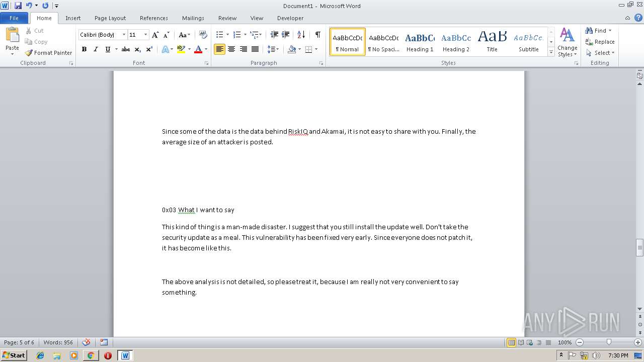Apply superscript formatting
Viewport: 644px width, 362px height.
coord(149,49)
